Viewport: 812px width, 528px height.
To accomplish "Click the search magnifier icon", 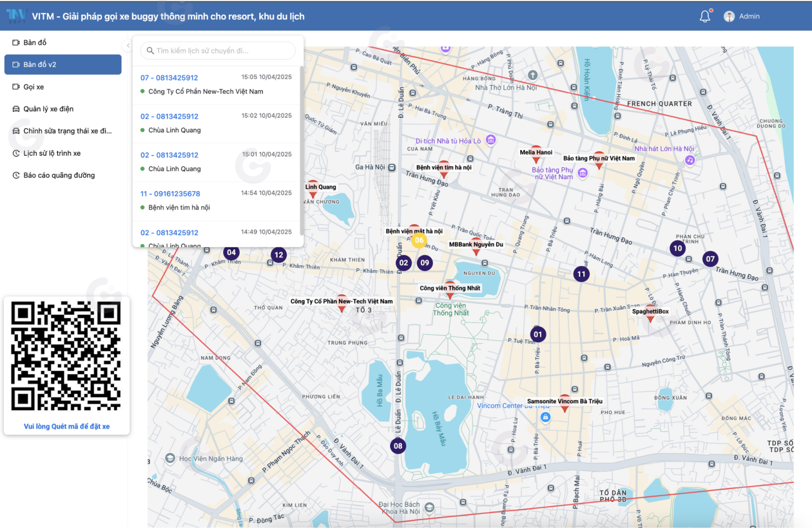I will [150, 51].
